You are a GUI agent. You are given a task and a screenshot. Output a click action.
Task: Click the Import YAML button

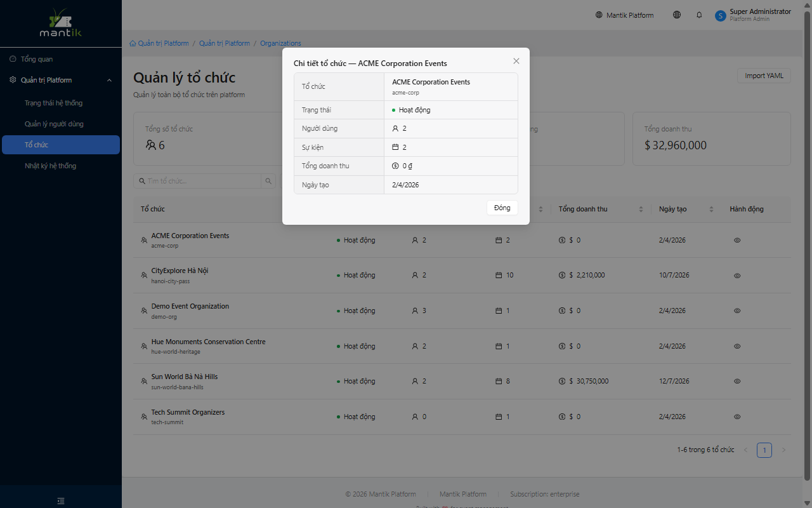tap(764, 76)
